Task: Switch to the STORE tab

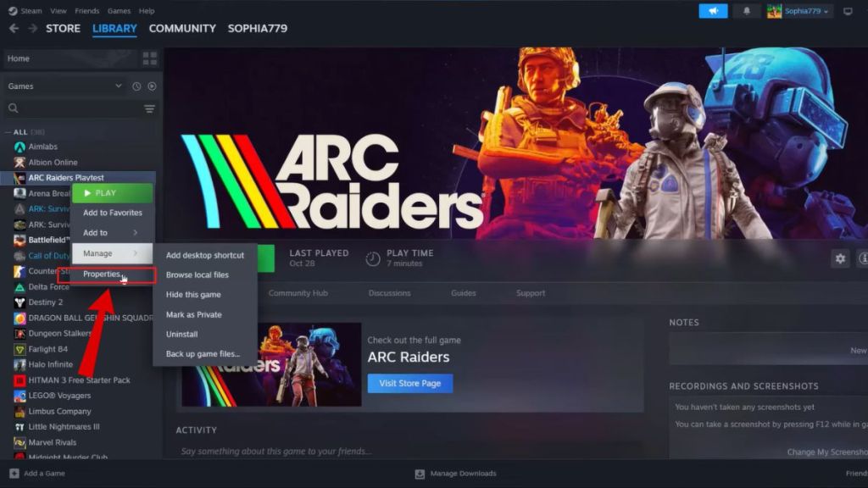Action: [62, 28]
